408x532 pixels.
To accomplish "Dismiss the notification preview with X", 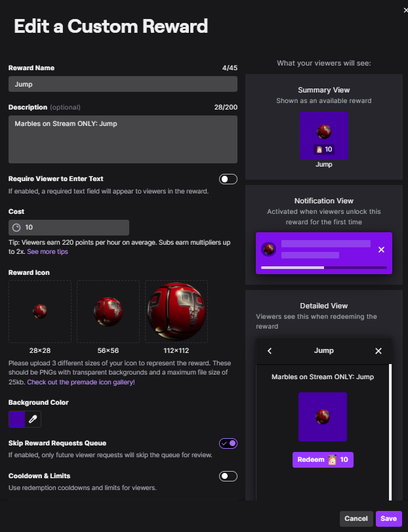I will [x=381, y=250].
